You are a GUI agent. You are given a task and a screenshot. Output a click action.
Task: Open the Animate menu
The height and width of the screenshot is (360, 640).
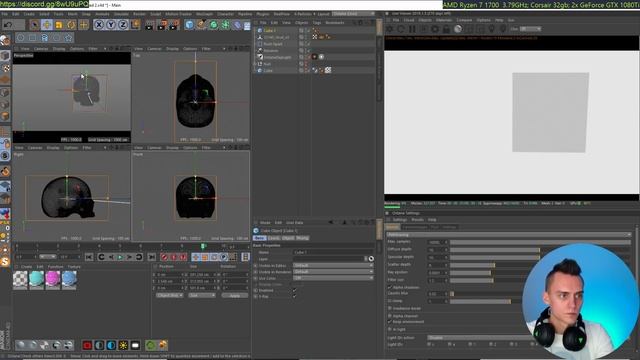pos(102,14)
